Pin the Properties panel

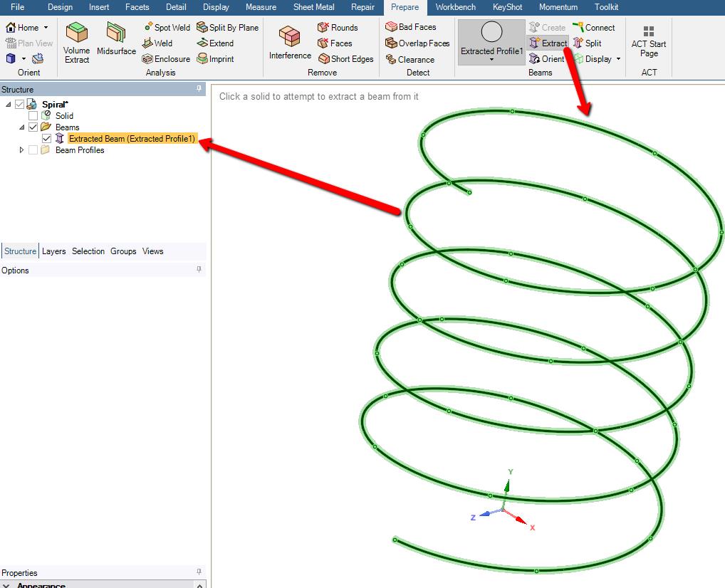[x=199, y=572]
